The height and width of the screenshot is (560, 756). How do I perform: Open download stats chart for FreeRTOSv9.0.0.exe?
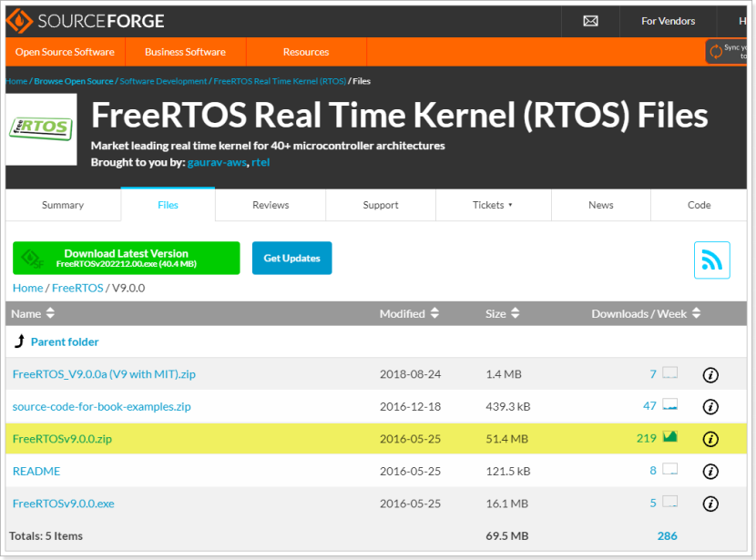669,501
